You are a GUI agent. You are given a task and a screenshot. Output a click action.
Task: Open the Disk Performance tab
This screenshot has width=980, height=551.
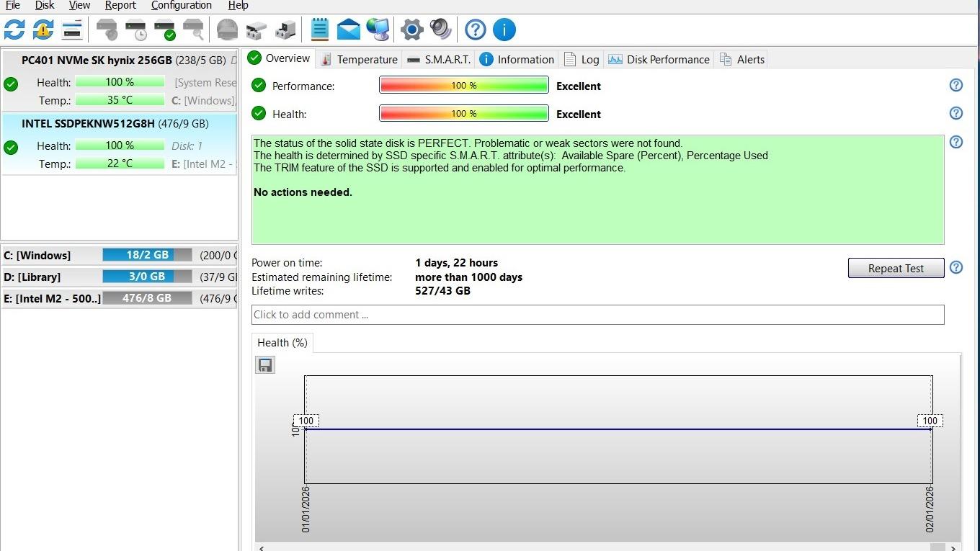point(659,59)
